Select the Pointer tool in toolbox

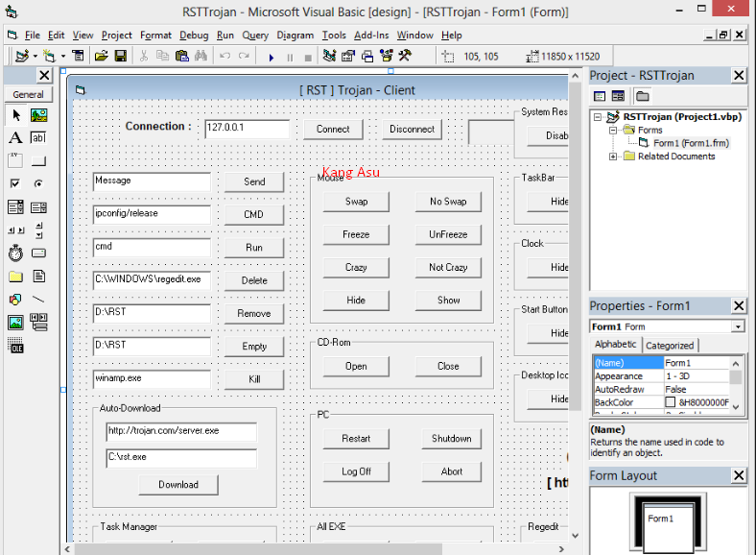pyautogui.click(x=16, y=115)
